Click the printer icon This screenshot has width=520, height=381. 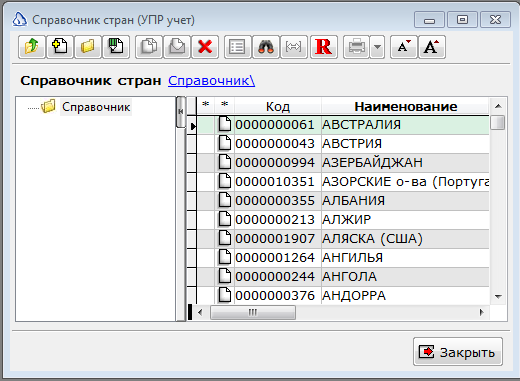pos(356,47)
